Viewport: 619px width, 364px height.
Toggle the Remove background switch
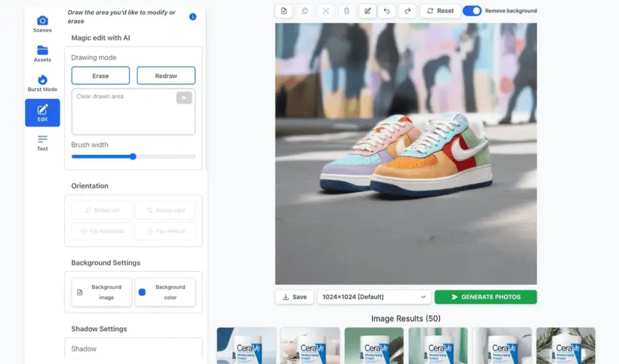[x=472, y=11]
